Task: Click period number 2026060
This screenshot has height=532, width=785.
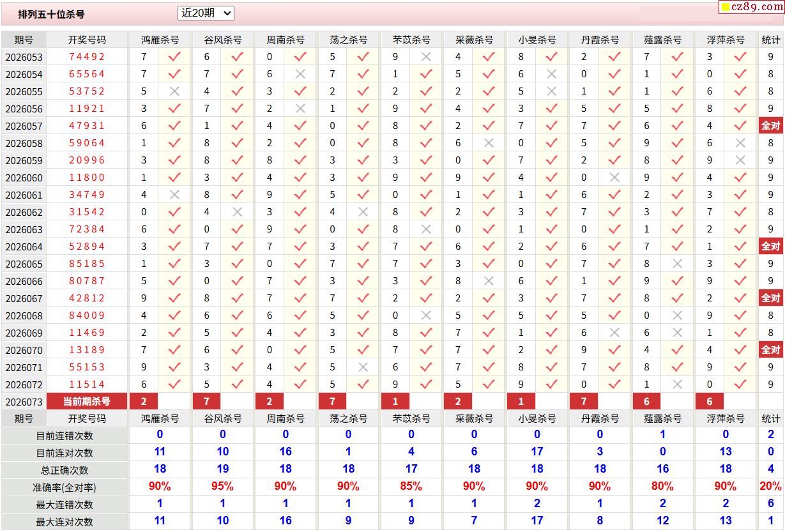Action: click(x=24, y=178)
